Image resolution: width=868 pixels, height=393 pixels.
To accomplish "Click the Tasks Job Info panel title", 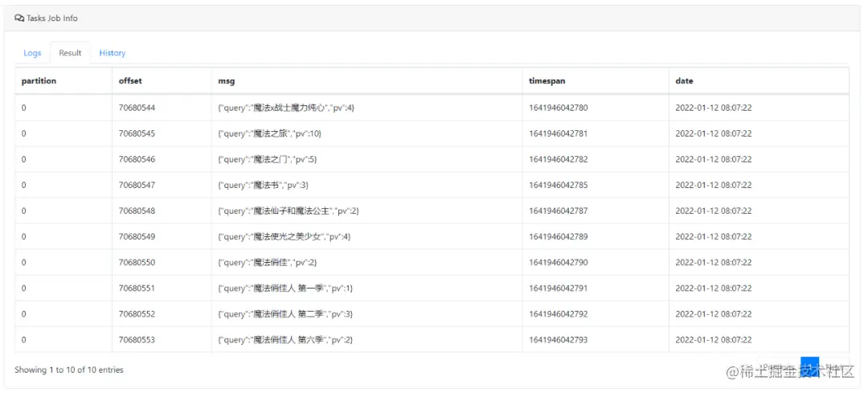I will 52,18.
